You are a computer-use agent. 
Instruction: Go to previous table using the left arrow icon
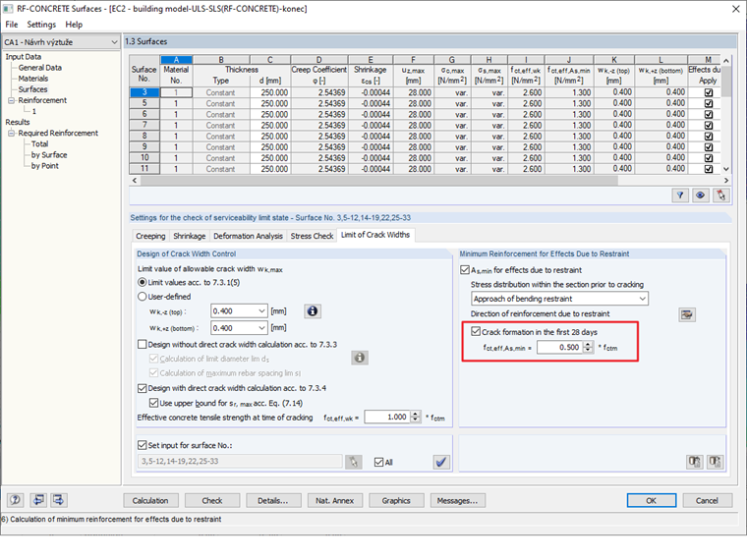point(38,499)
